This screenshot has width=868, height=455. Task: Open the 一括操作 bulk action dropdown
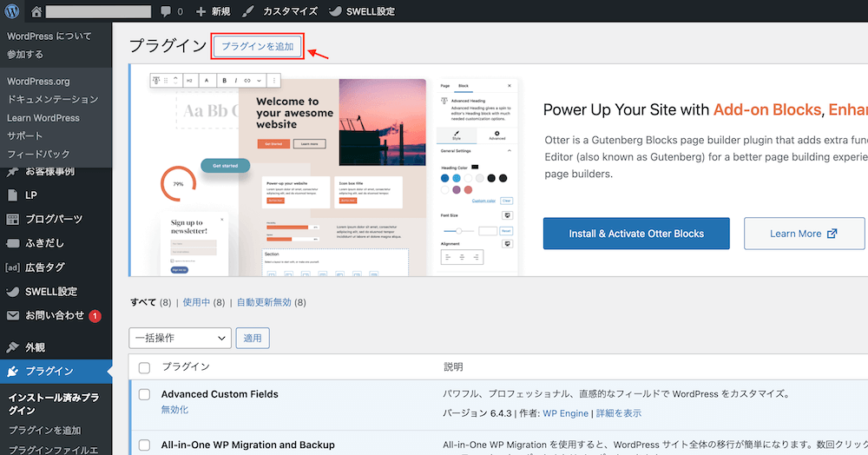pyautogui.click(x=180, y=338)
